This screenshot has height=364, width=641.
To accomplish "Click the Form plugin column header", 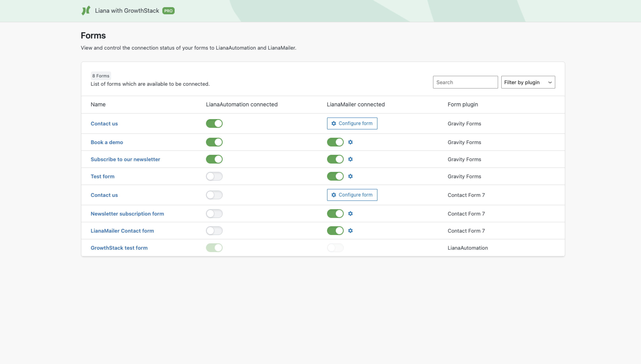I will pyautogui.click(x=463, y=105).
